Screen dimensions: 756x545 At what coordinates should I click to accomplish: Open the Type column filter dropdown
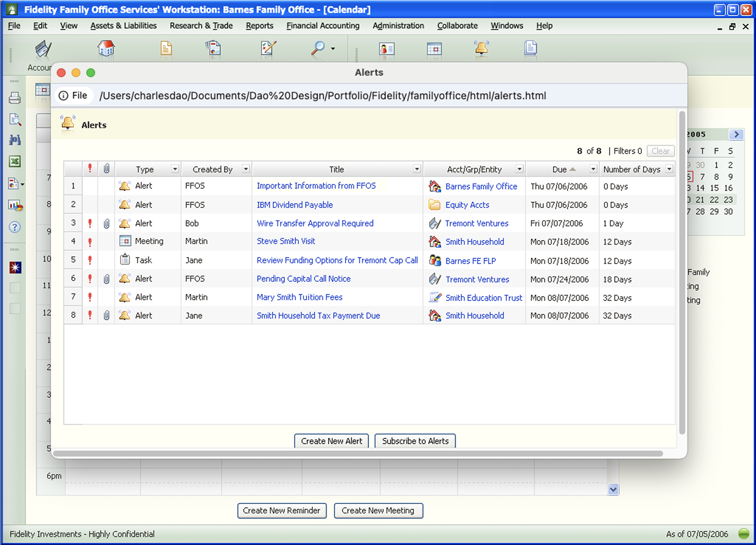tap(175, 169)
